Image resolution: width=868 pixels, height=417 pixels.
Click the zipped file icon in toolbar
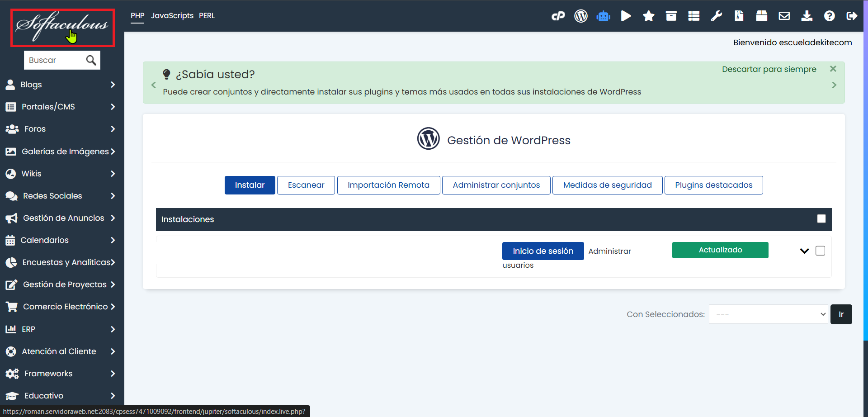coord(739,16)
